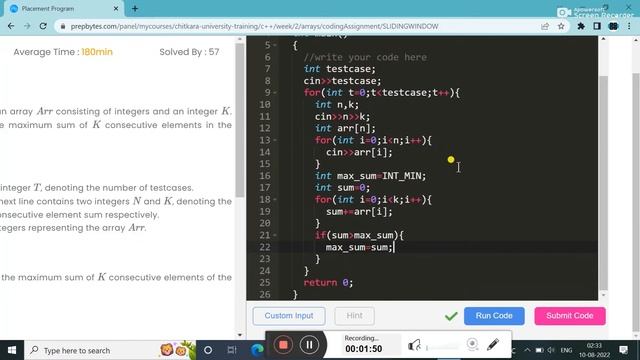This screenshot has width=640, height=360.
Task: Go back with the browser back arrow
Action: tap(11, 26)
